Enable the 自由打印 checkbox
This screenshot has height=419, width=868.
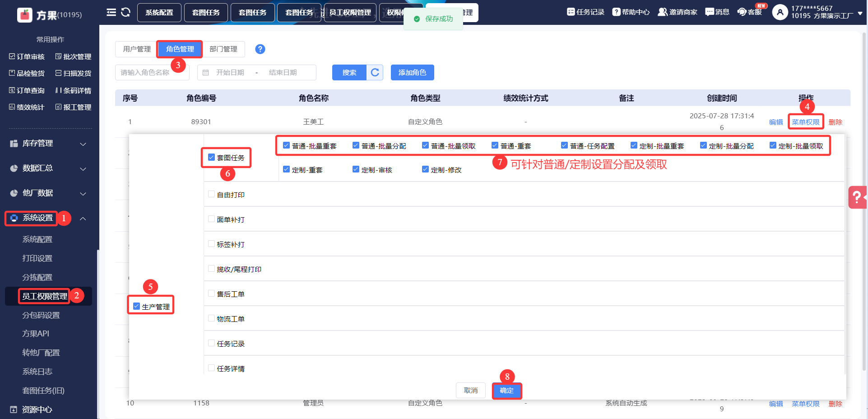coord(211,195)
